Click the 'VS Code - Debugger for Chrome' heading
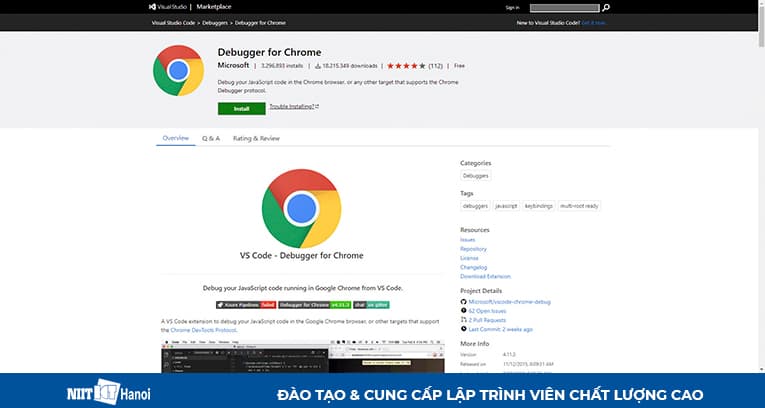Viewport: 765px width, 408px height. [302, 256]
